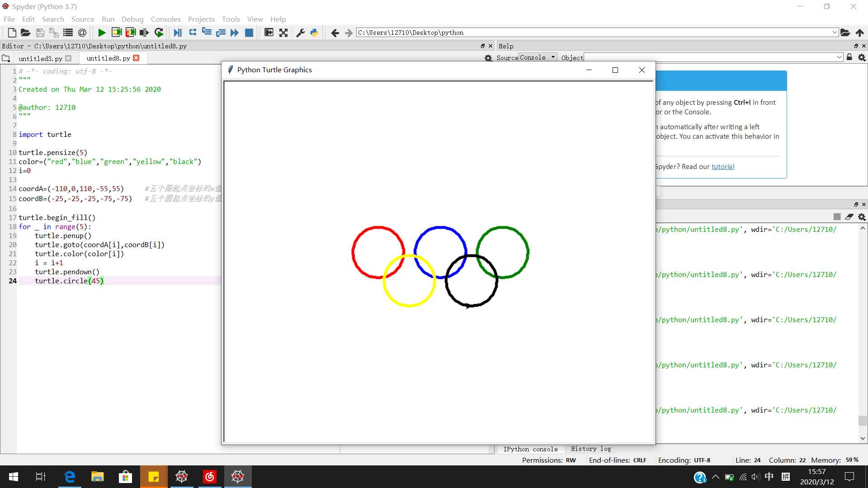Switch to untitled8.py tab
The image size is (868, 488).
click(x=107, y=58)
